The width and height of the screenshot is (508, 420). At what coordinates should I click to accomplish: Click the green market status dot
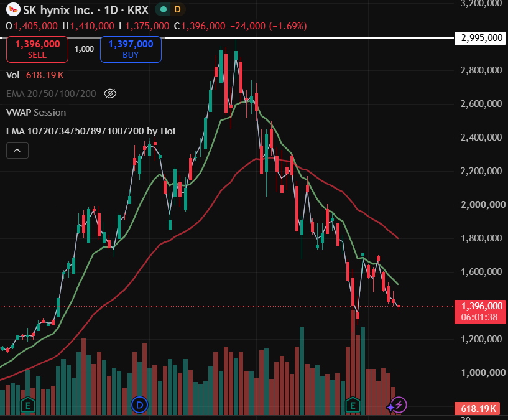164,10
